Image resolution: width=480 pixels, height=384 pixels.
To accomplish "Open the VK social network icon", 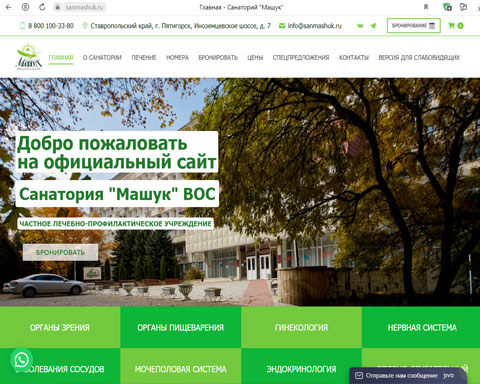I will pos(360,26).
